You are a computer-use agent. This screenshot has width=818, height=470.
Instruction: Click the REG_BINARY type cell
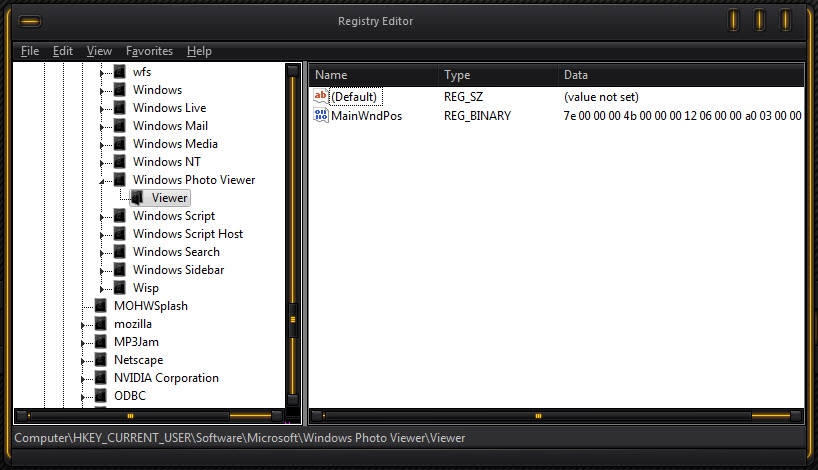click(x=477, y=116)
